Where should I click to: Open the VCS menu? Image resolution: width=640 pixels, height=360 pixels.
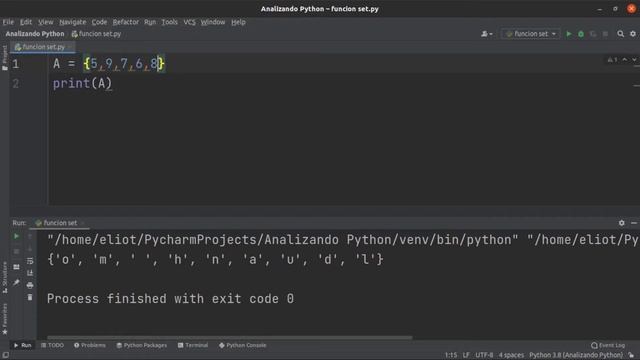click(189, 22)
